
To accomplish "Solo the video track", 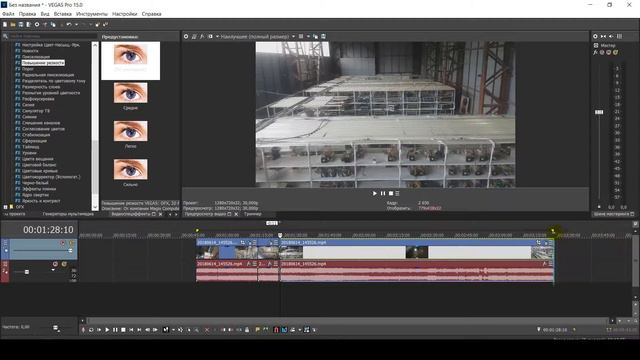I will tap(71, 243).
